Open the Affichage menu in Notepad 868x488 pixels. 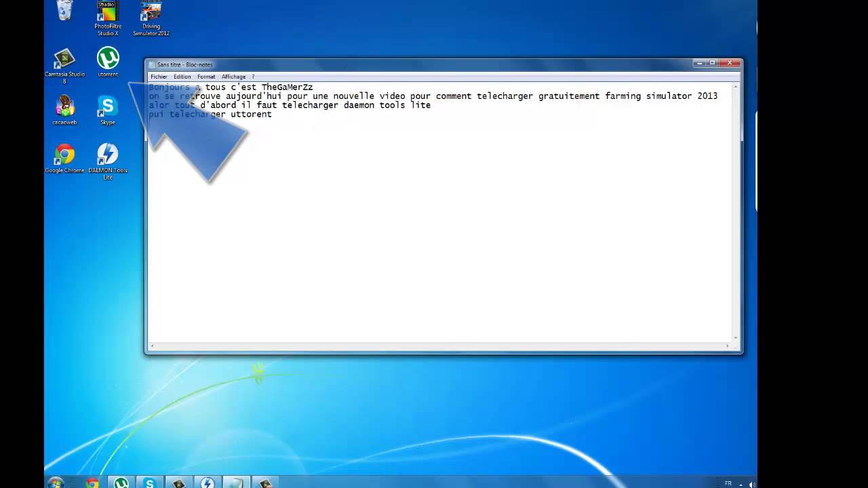click(233, 77)
